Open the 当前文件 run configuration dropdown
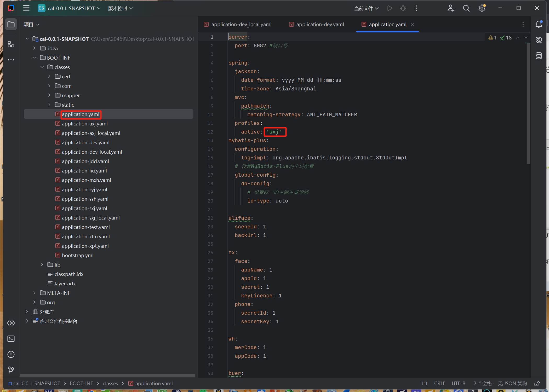Viewport: 549px width, 392px height. tap(366, 8)
